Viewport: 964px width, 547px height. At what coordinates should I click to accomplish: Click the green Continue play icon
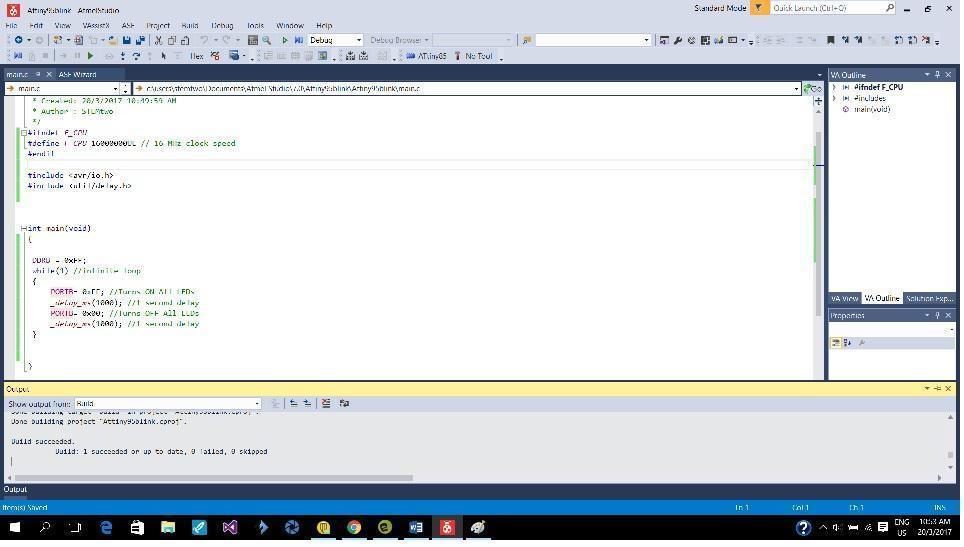tap(90, 56)
